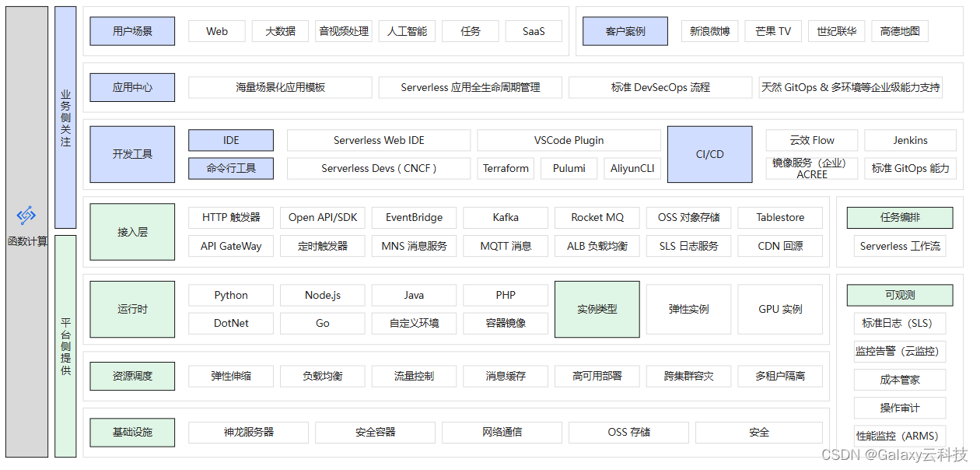The width and height of the screenshot is (980, 470).
Task: Select the 可观测 heading box
Action: [900, 295]
